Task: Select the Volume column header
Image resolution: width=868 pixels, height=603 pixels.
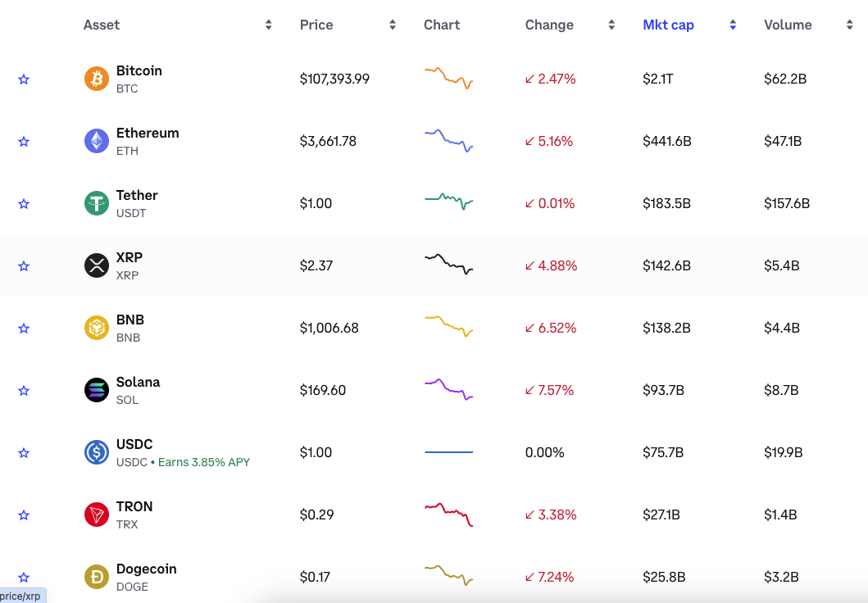Action: [x=788, y=25]
